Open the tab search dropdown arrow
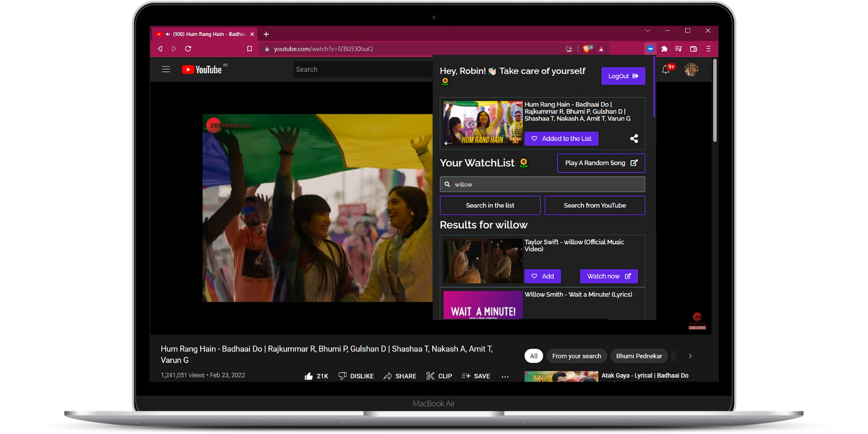The image size is (868, 434). click(648, 31)
